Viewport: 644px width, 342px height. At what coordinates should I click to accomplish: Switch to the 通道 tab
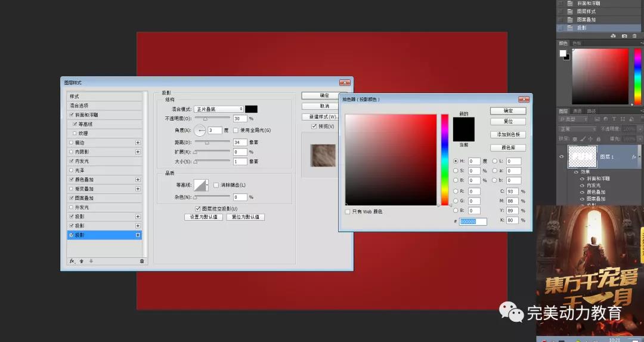point(577,111)
